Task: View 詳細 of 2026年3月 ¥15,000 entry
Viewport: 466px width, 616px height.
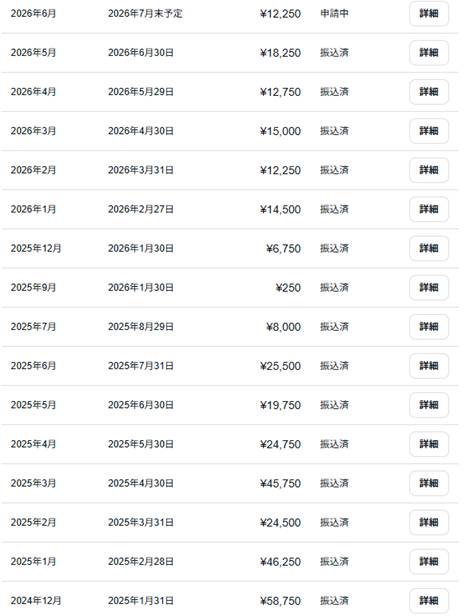Action: tap(429, 131)
